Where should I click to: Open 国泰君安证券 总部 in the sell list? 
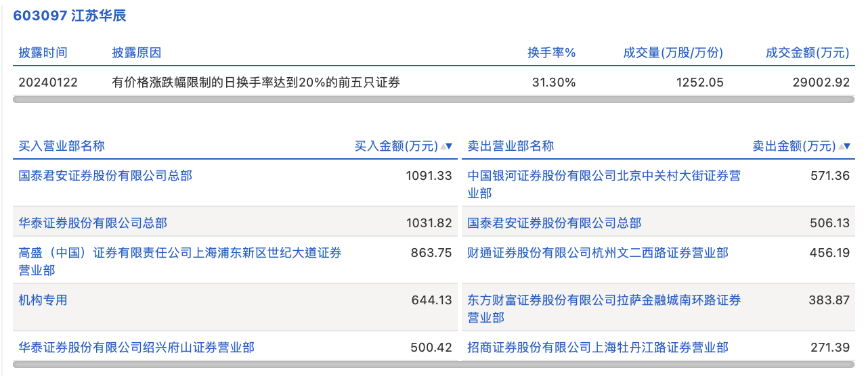554,222
